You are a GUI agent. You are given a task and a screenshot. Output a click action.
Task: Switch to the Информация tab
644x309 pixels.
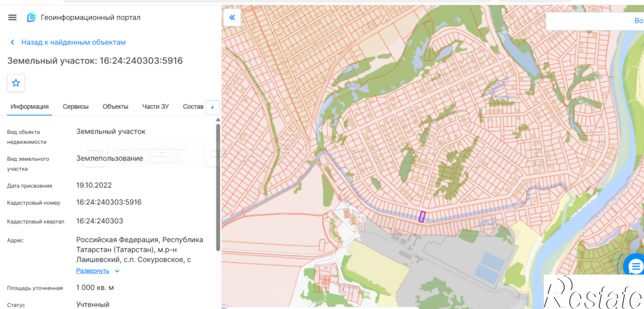point(30,107)
